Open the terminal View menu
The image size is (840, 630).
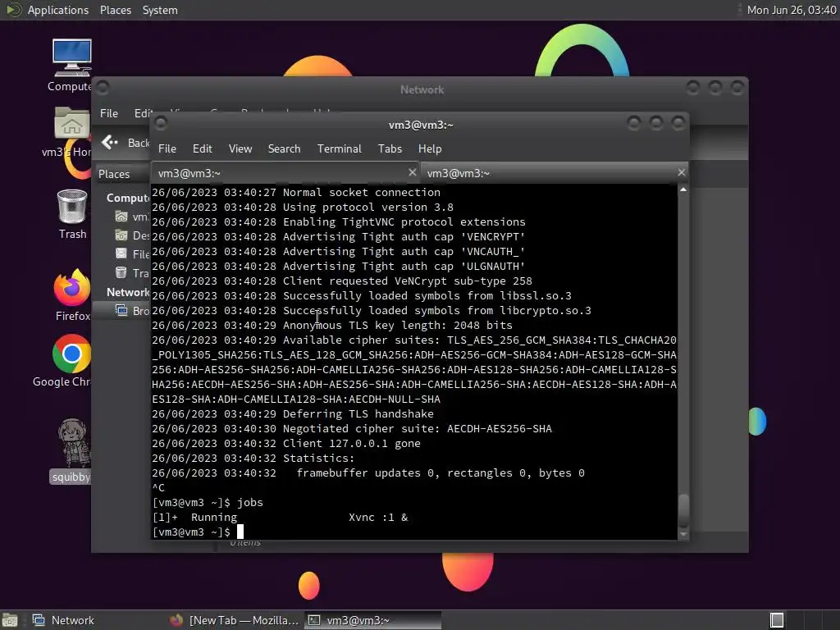(x=240, y=149)
